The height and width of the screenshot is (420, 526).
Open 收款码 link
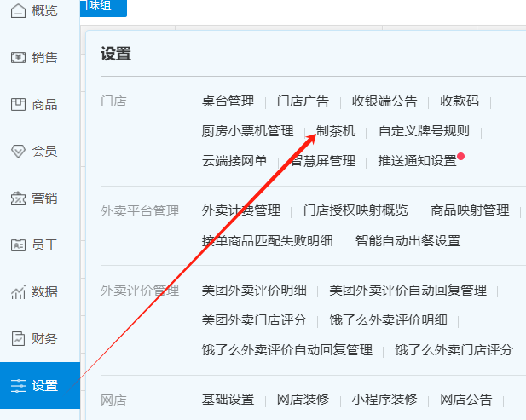tap(460, 101)
